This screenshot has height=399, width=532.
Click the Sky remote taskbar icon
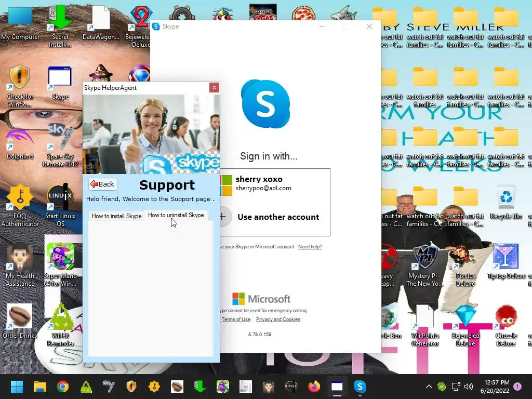(x=109, y=387)
